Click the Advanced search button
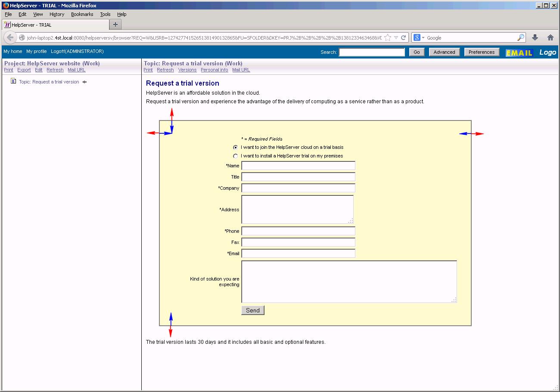The width and height of the screenshot is (560, 392). (444, 52)
